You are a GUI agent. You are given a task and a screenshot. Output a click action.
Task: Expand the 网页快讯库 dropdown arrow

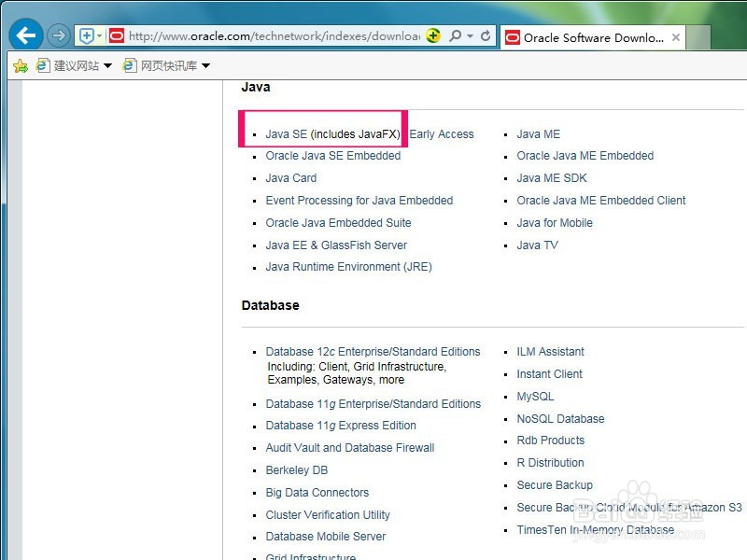205,65
